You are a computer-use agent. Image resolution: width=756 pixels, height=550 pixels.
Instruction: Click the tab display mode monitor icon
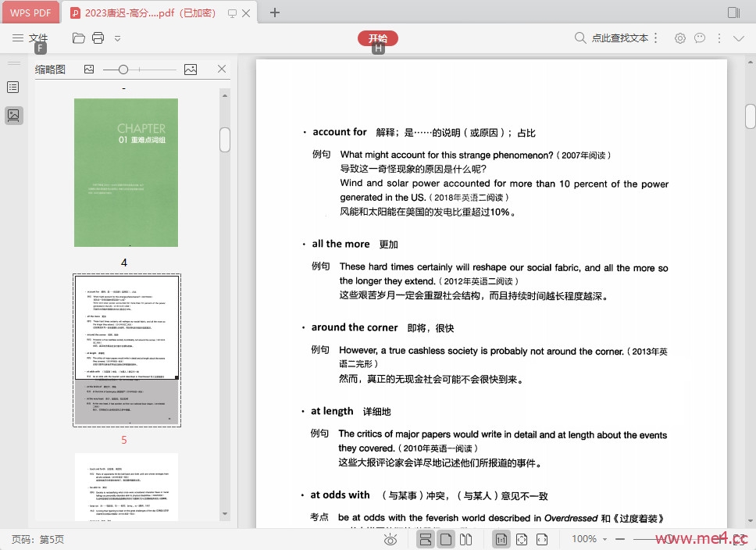coord(232,13)
